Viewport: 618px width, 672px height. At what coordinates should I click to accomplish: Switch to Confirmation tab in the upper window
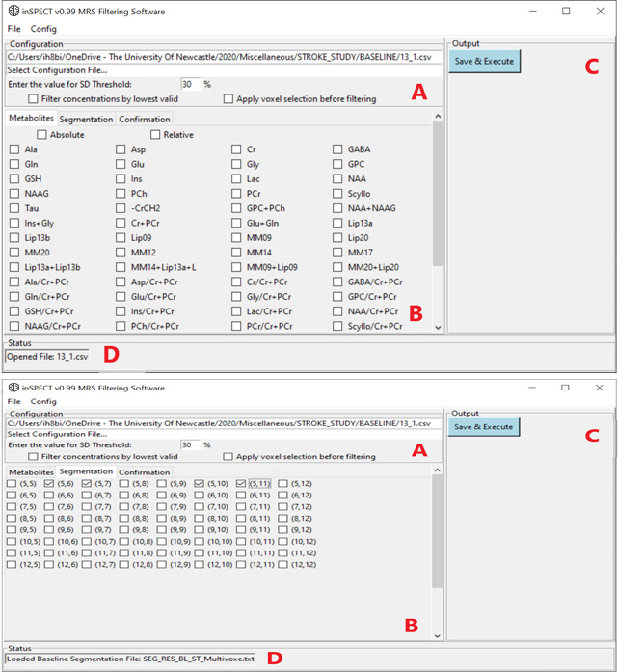[145, 120]
